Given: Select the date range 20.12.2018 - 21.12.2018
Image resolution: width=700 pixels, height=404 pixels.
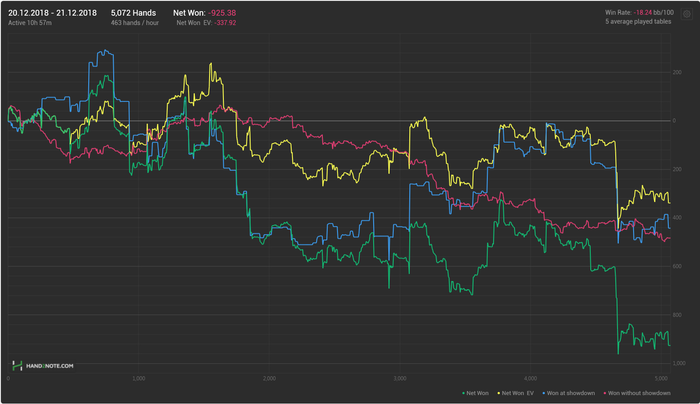Looking at the screenshot, I should coord(52,12).
